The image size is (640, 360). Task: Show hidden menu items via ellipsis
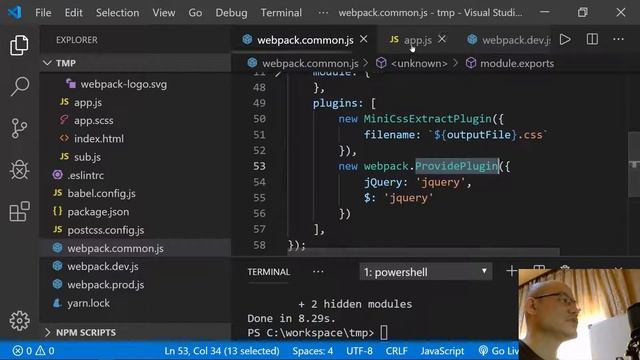click(323, 13)
